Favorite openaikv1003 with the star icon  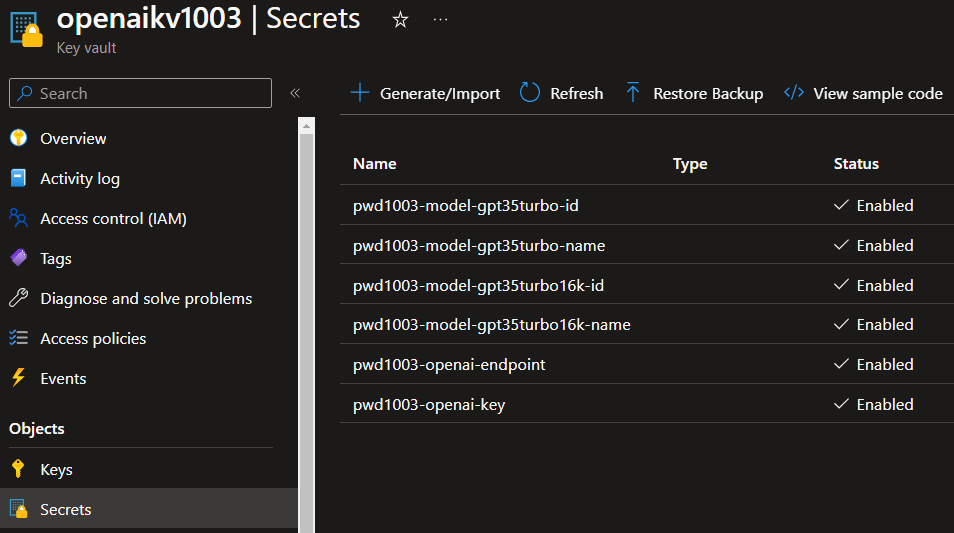tap(400, 20)
